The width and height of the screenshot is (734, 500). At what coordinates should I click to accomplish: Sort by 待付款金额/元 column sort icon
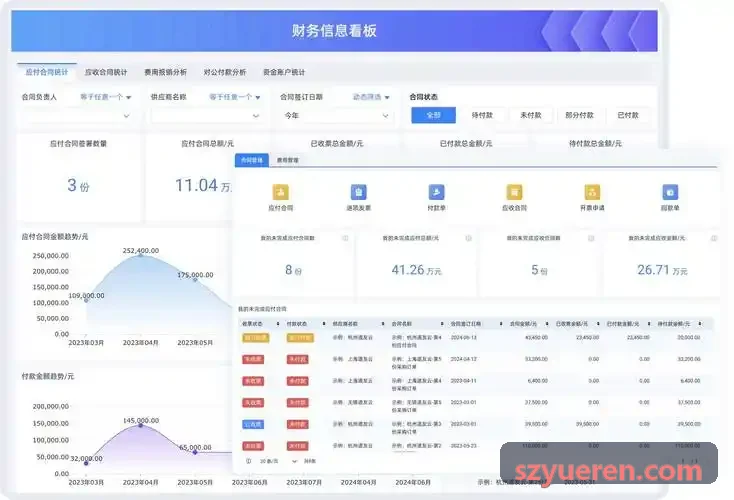(x=700, y=324)
